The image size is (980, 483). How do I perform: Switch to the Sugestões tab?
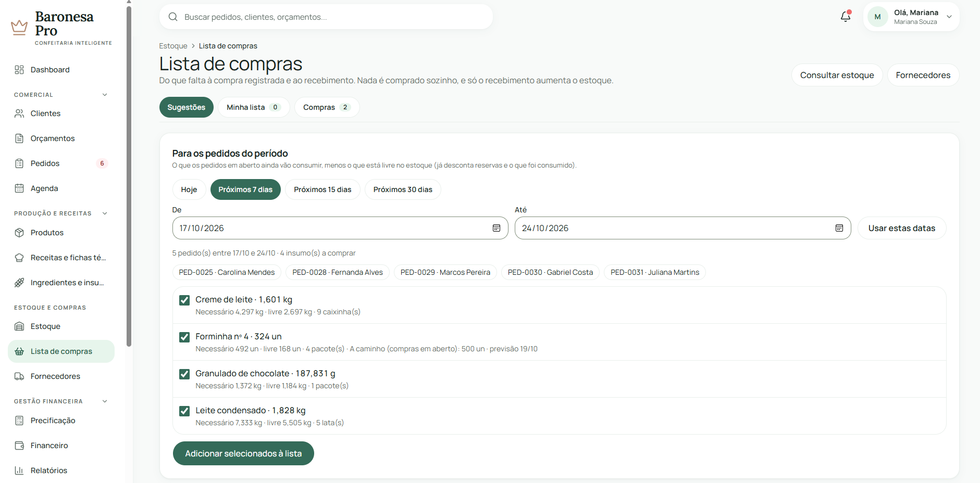187,107
